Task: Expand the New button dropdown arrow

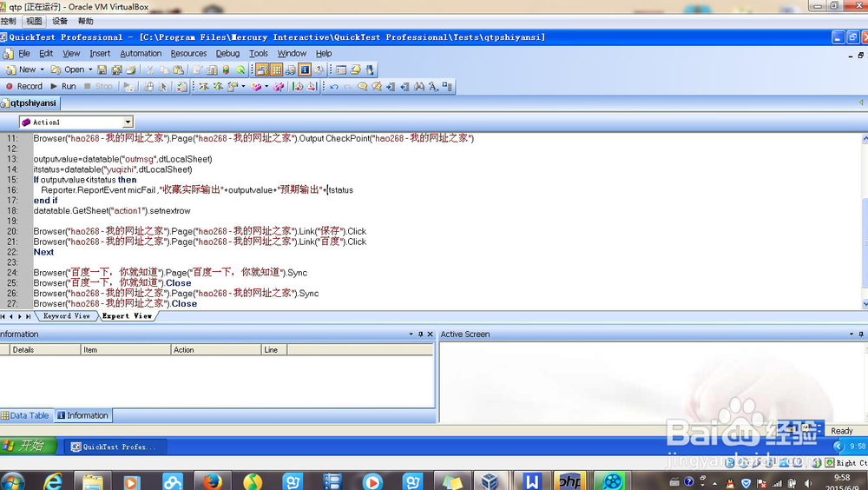Action: [x=42, y=70]
